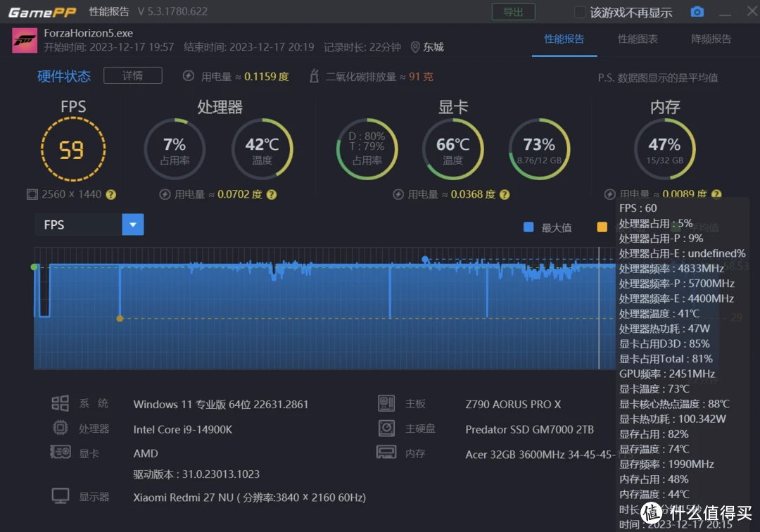Click the 显卡 graphics card icon
The width and height of the screenshot is (760, 532).
pos(61,452)
